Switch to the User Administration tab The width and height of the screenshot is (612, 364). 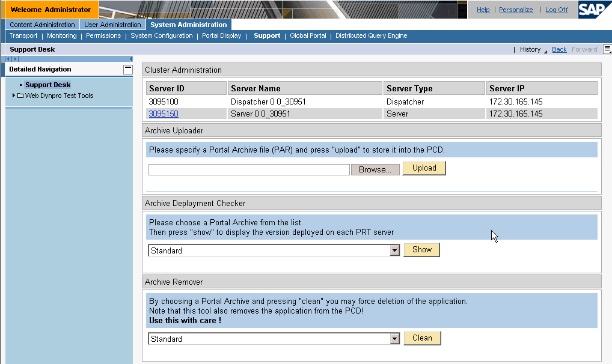(x=112, y=25)
